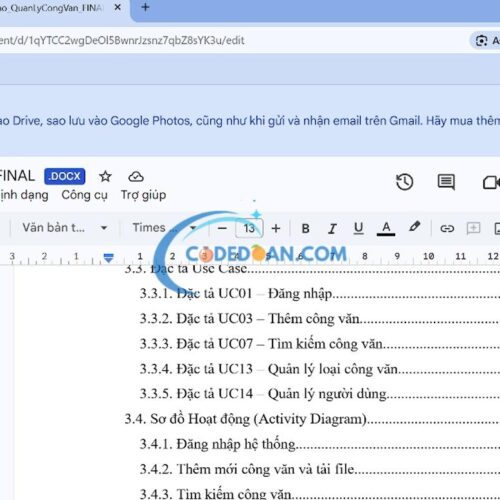
Task: Click the storage notice banner text
Action: (x=250, y=121)
